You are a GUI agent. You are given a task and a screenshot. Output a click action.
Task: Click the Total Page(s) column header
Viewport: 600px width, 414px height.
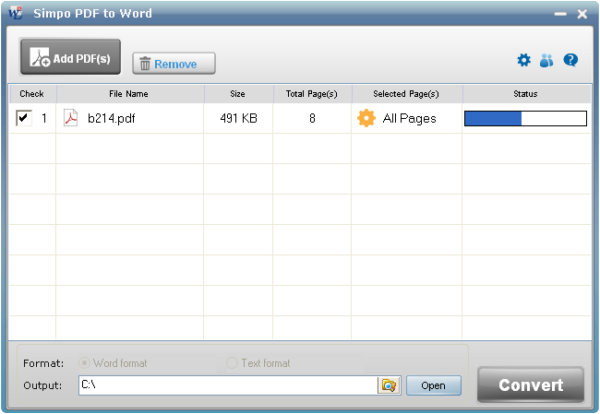click(x=311, y=94)
